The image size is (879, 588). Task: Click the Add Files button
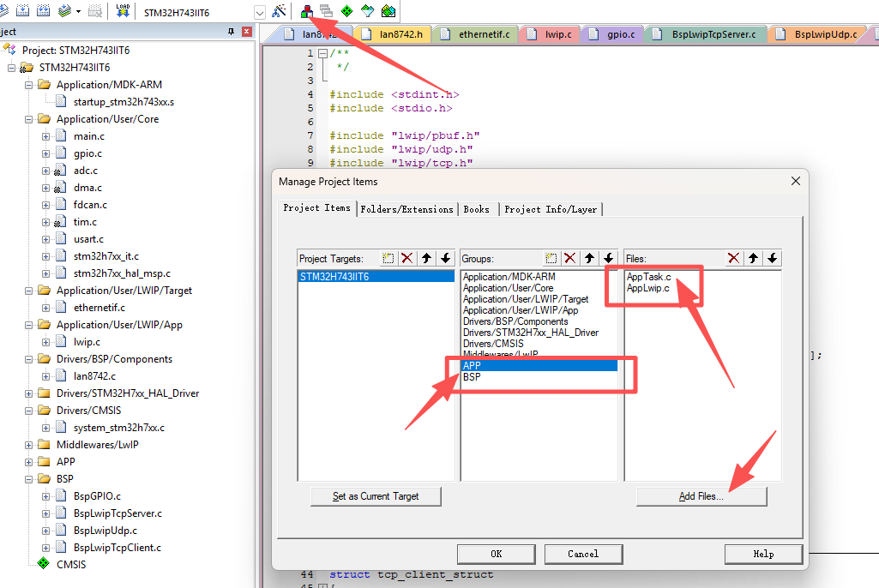[701, 496]
